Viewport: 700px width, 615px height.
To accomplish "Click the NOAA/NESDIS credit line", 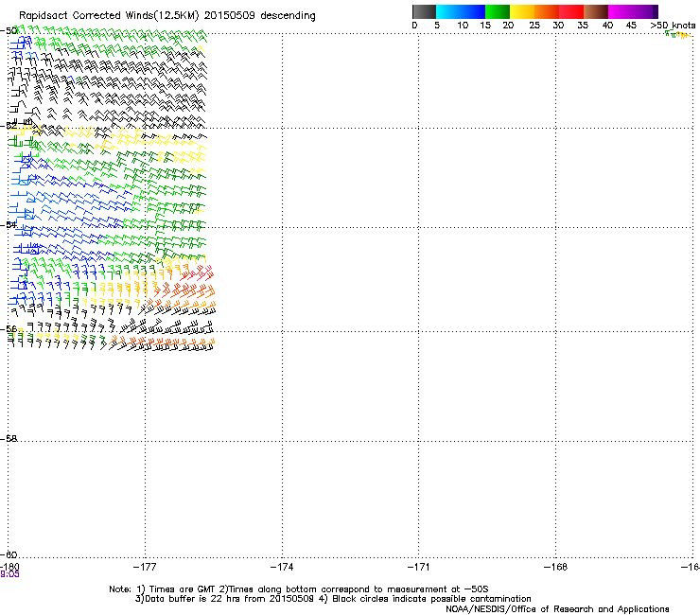I will [557, 609].
